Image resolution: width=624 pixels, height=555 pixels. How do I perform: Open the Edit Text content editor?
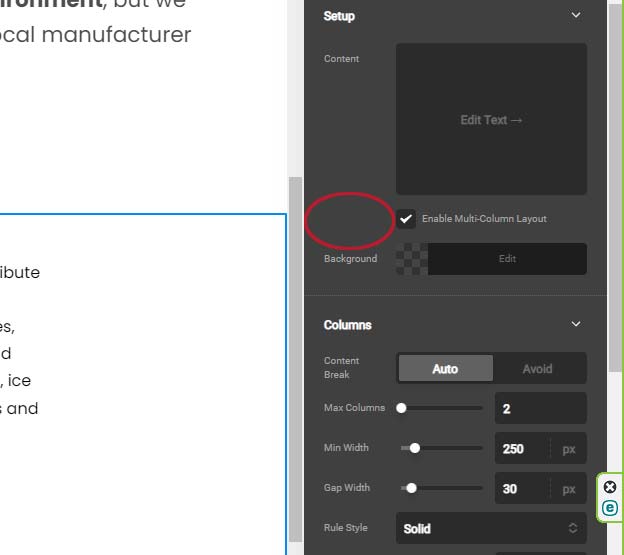click(491, 120)
